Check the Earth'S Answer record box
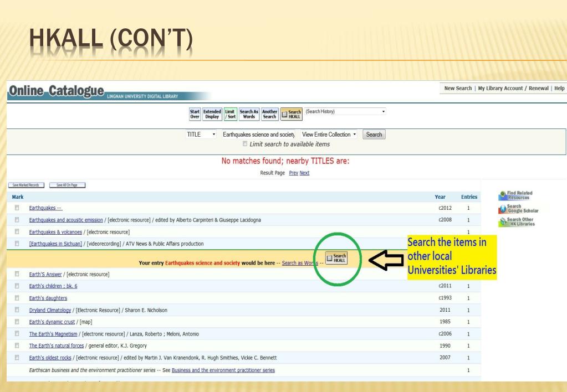567x392 pixels. tap(17, 274)
